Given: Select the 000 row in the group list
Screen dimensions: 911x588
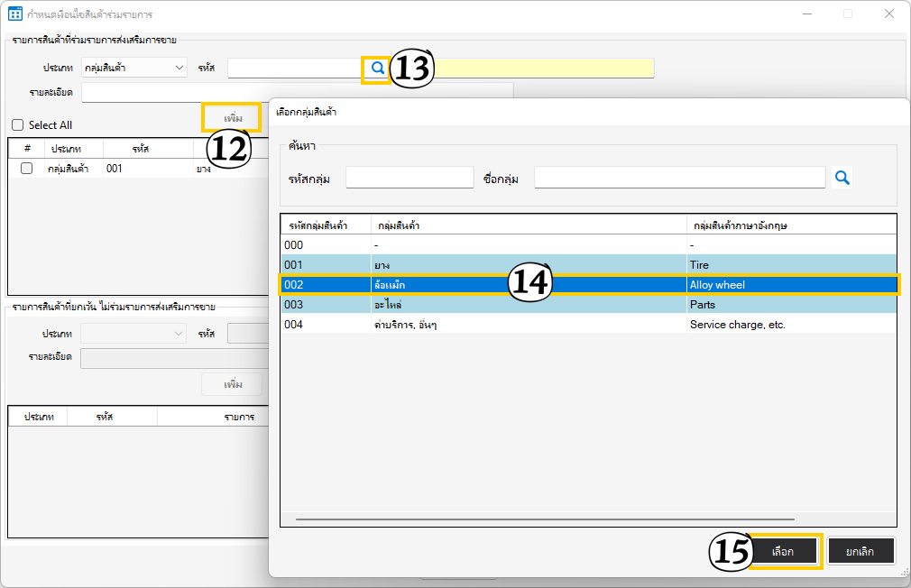Looking at the screenshot, I should coord(588,245).
